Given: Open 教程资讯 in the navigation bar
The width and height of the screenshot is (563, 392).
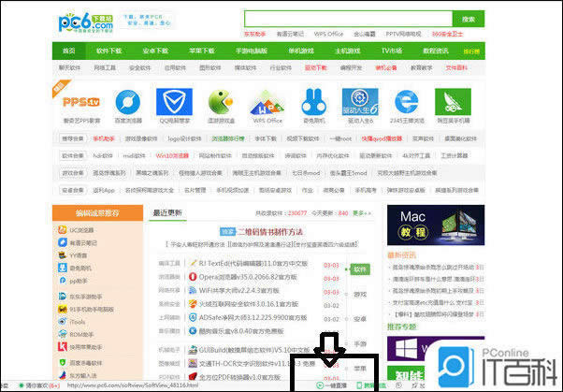Looking at the screenshot, I should click(436, 51).
